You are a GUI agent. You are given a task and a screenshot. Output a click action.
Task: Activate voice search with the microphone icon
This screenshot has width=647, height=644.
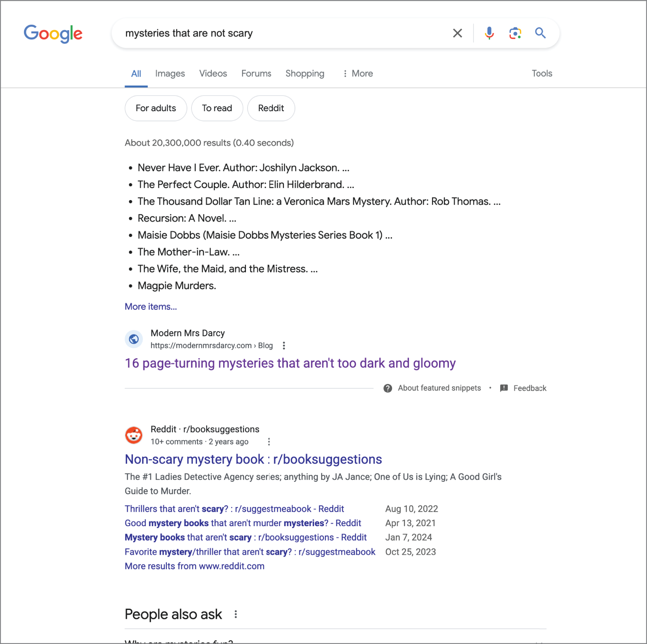[489, 33]
